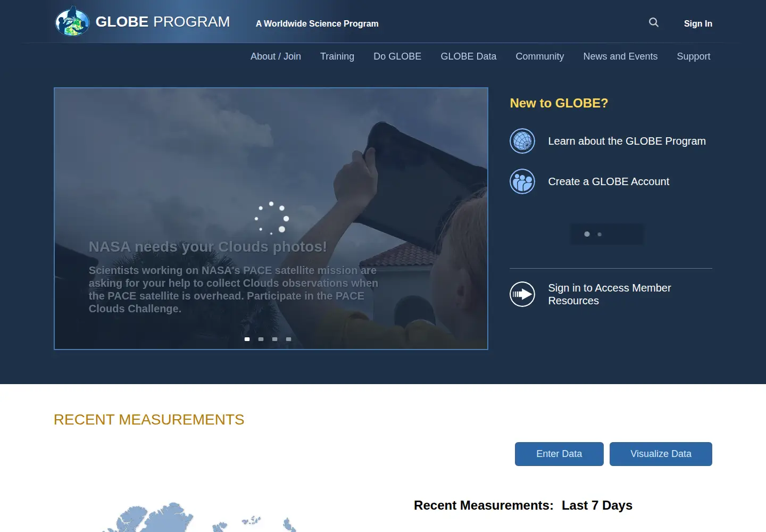Open the Do GLOBE menu
The image size is (766, 532).
(397, 56)
